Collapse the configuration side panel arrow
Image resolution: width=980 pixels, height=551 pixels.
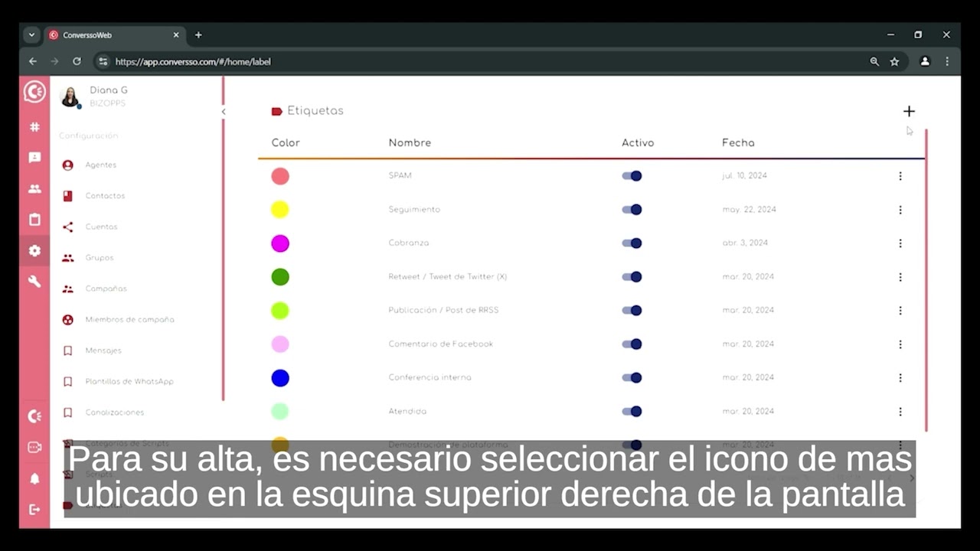(224, 112)
